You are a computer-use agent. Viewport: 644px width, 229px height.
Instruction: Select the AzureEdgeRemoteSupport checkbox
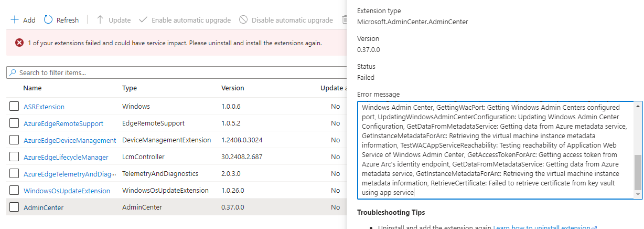click(x=15, y=123)
